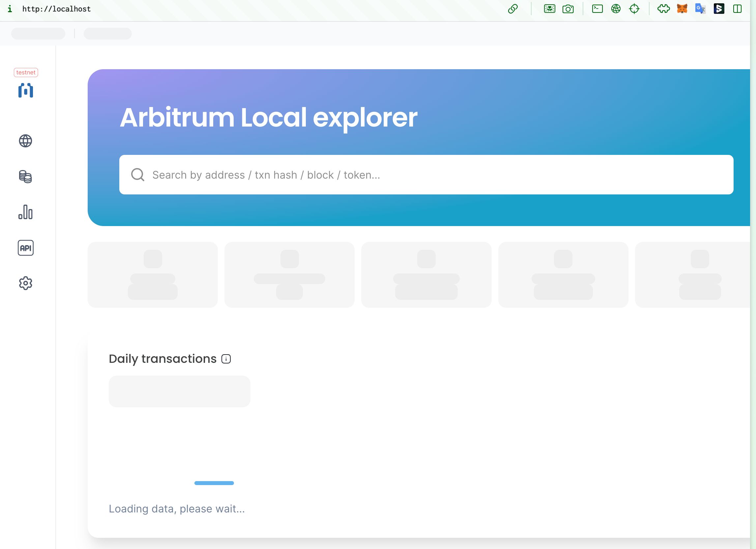The height and width of the screenshot is (549, 756).
Task: Click the camera screenshot icon in toolbar
Action: pos(568,9)
